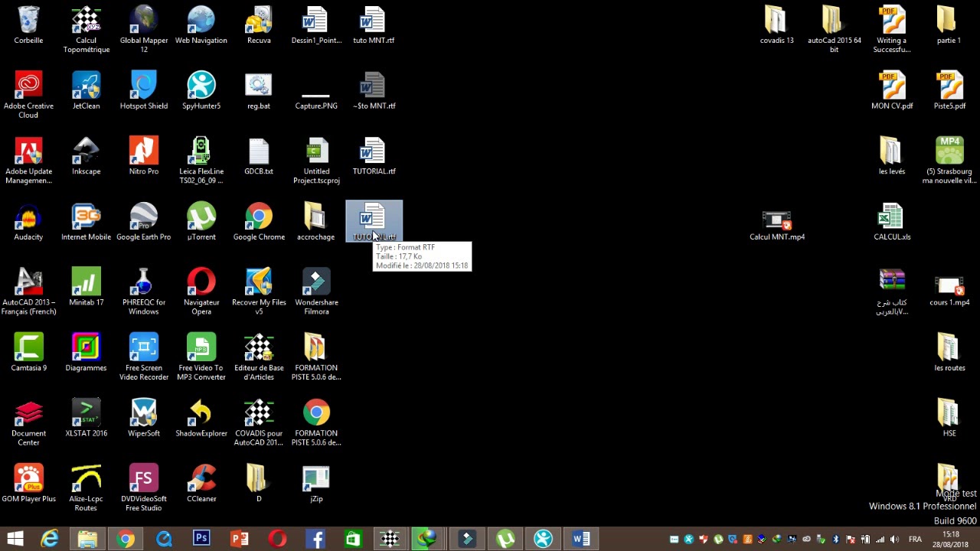Open the jZip shortcut
980x551 pixels.
[x=316, y=483]
